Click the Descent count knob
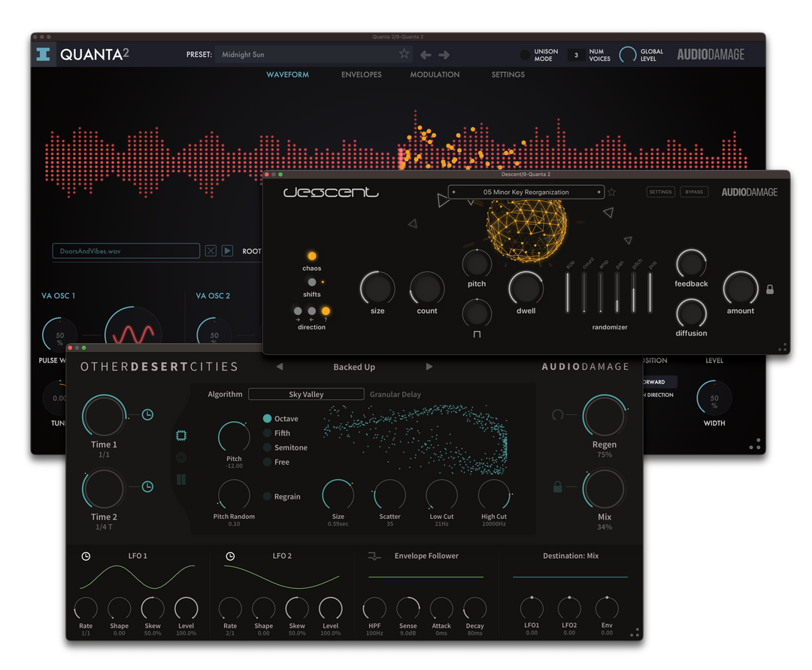The height and width of the screenshot is (670, 812). [427, 289]
